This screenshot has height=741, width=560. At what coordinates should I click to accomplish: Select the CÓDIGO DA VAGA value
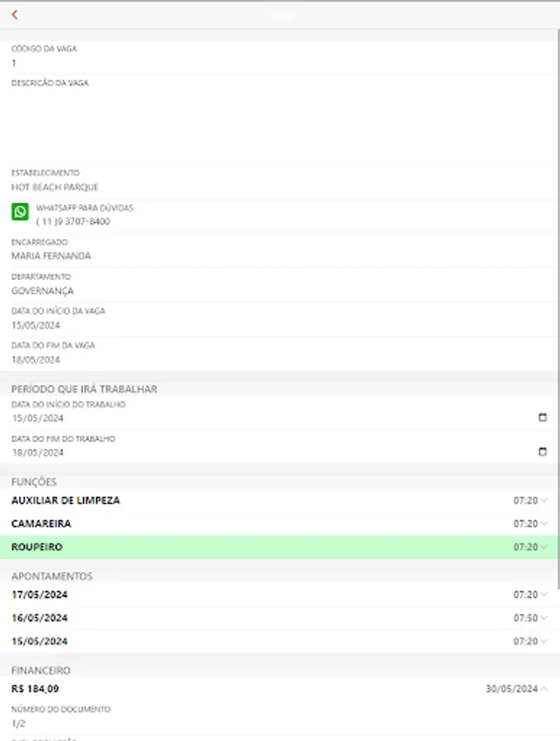pos(12,62)
